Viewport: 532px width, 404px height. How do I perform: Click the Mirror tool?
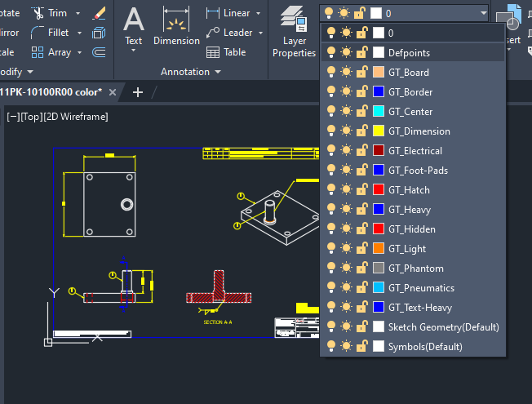coord(10,33)
